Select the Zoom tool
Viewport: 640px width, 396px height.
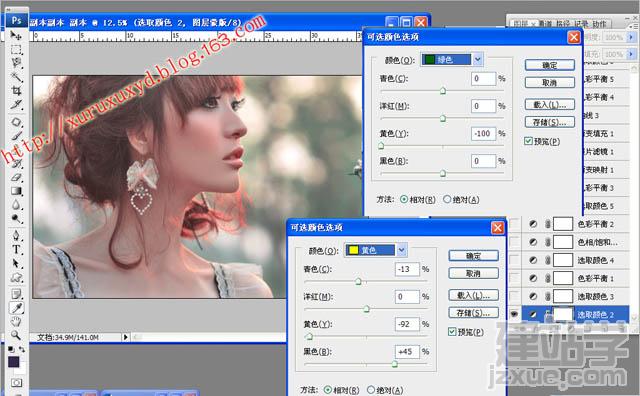pyautogui.click(x=16, y=335)
